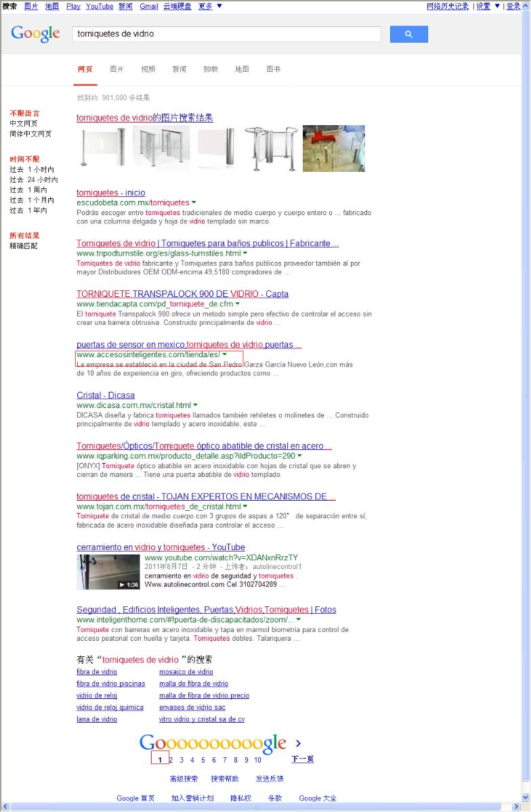Click 登录 sign-in link
This screenshot has height=812, width=531.
point(513,6)
